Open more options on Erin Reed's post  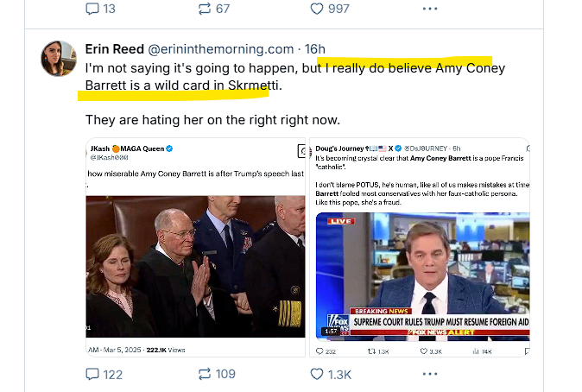[430, 375]
